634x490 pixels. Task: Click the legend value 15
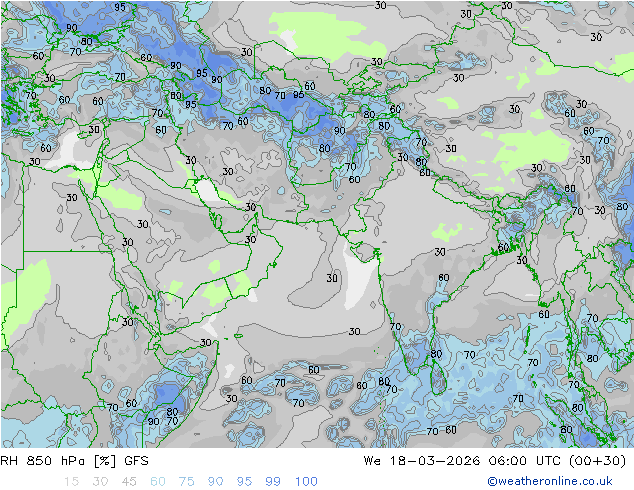pos(71,482)
